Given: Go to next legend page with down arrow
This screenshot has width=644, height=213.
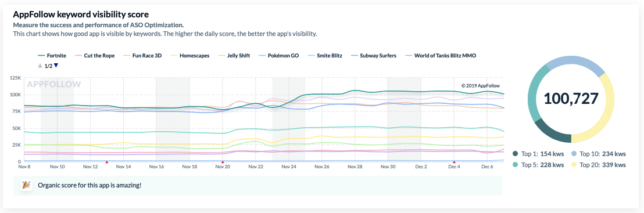Looking at the screenshot, I should [x=56, y=65].
